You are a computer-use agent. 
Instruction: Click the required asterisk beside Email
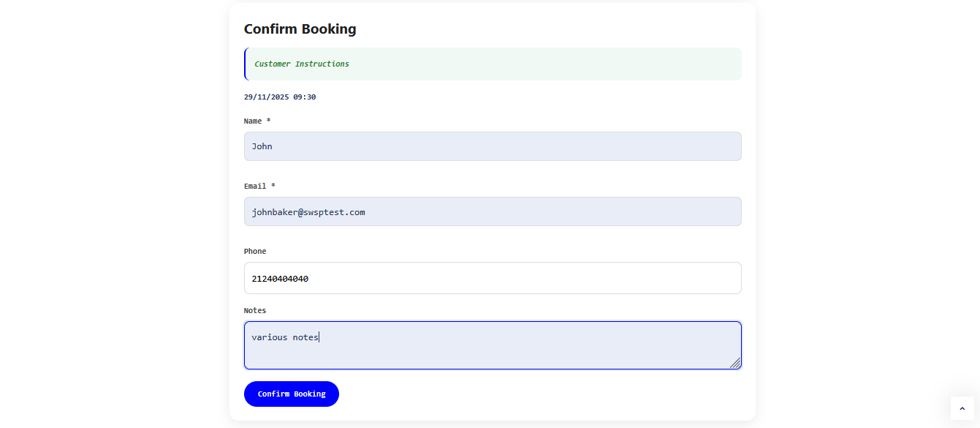(x=273, y=186)
